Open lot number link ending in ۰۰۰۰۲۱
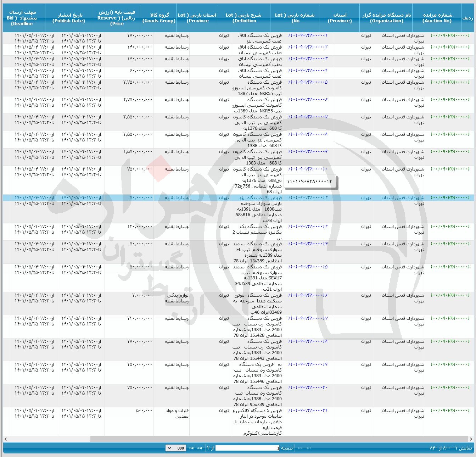 coord(308,411)
